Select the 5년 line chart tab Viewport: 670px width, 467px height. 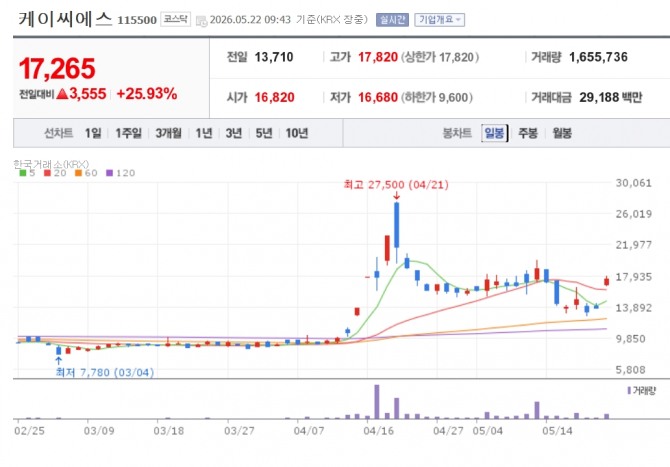(x=264, y=133)
